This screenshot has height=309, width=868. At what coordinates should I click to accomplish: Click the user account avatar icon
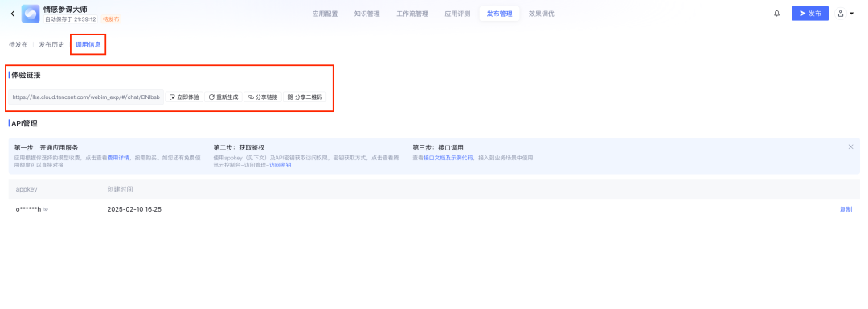(841, 14)
